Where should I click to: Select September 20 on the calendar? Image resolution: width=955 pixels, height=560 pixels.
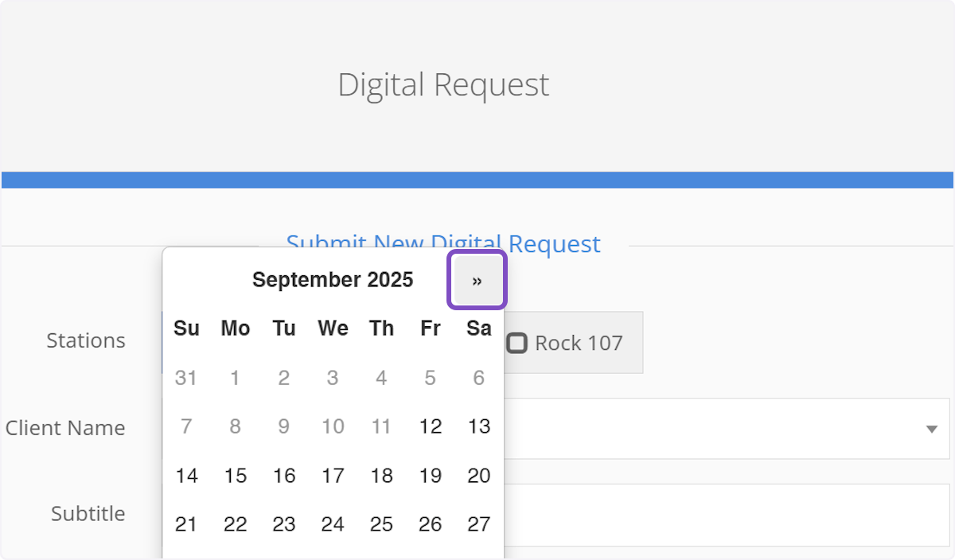coord(478,476)
